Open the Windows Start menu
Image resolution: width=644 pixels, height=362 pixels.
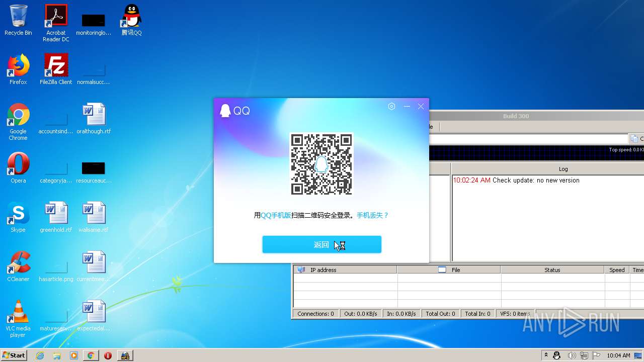coord(14,355)
